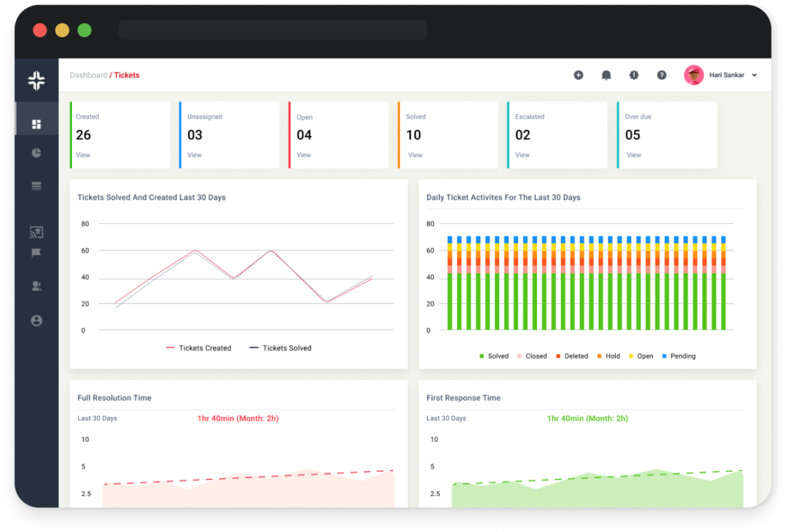Toggle the Tickets Created legend series
The height and width of the screenshot is (532, 786).
coord(198,348)
